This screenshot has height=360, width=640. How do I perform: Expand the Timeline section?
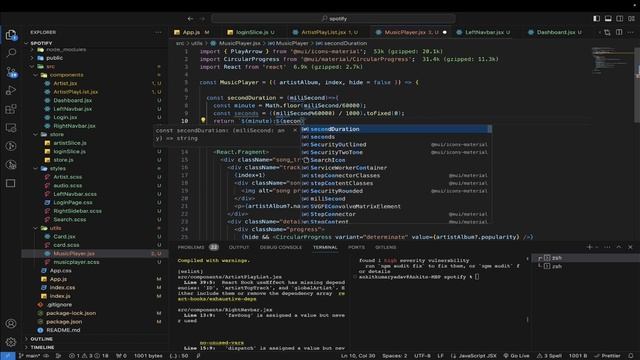[x=42, y=347]
